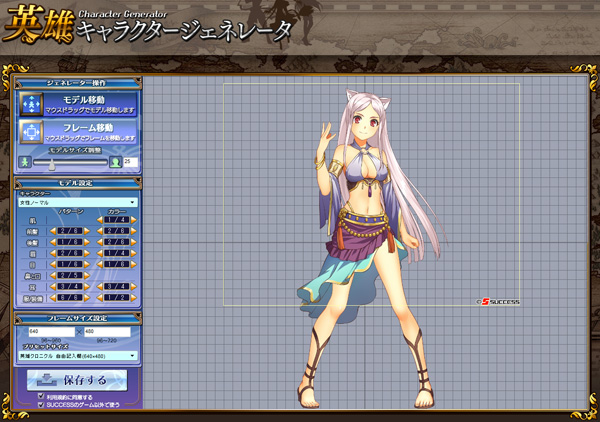
Task: Select next 鼻と口 (nose and mouth) pattern
Action: tap(87, 275)
